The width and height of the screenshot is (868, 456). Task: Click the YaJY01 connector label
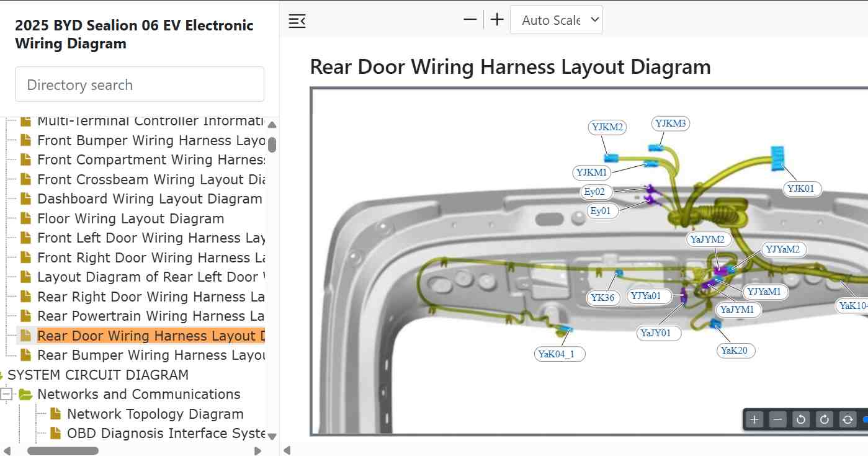tap(659, 333)
